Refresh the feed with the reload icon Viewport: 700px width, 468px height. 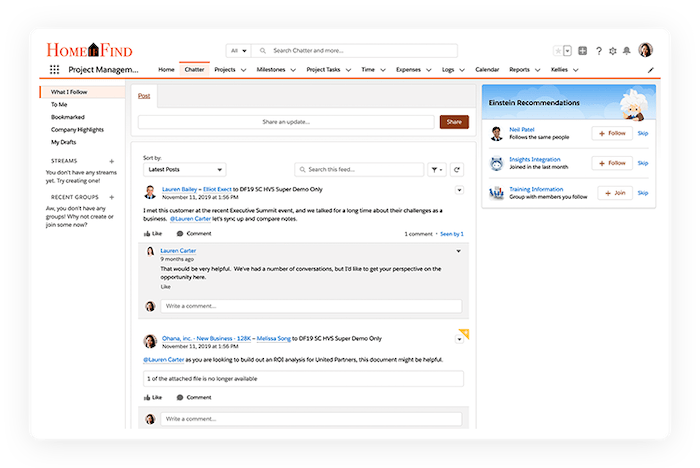coord(457,170)
